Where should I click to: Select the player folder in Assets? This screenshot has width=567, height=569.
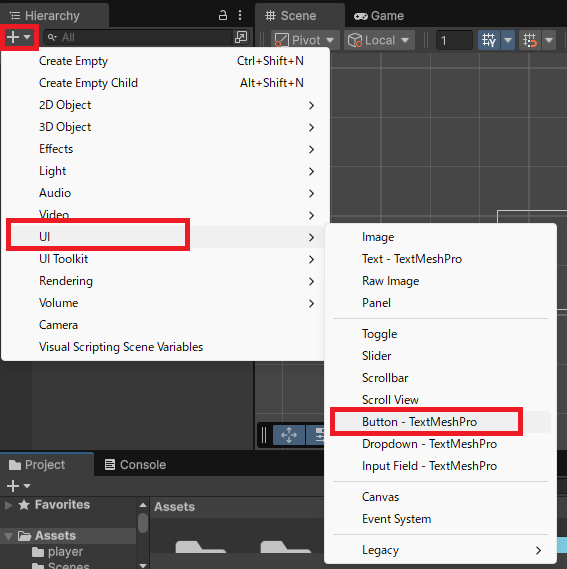pos(65,552)
